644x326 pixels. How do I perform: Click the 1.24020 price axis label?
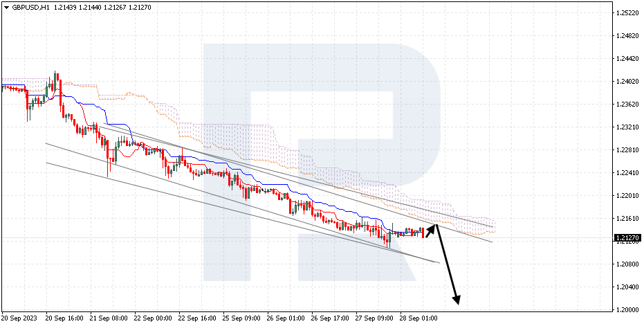(x=626, y=82)
